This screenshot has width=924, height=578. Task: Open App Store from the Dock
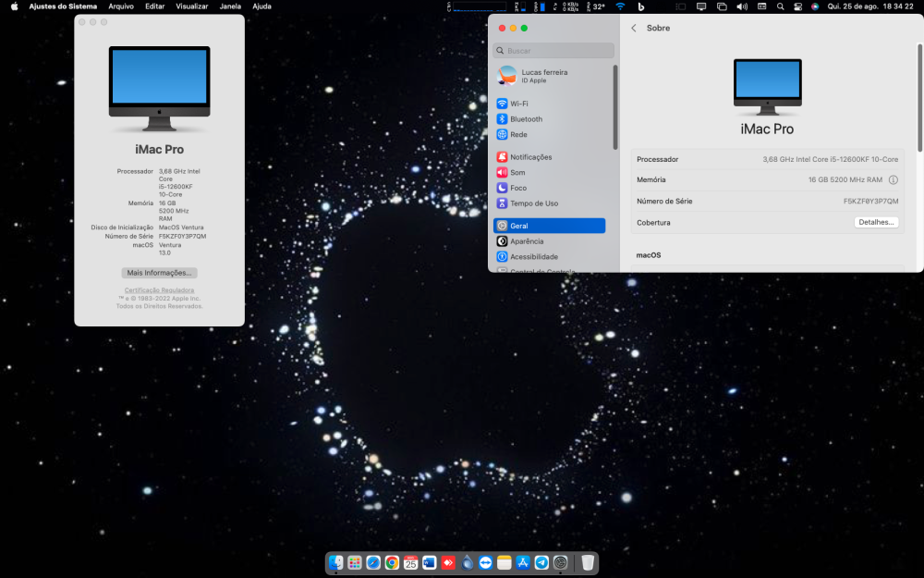tap(523, 562)
